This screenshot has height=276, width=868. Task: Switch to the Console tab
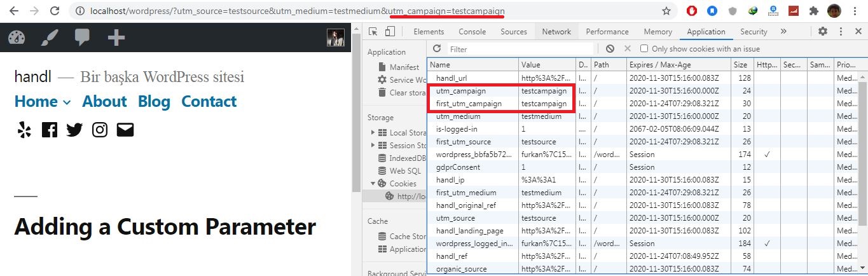click(472, 32)
